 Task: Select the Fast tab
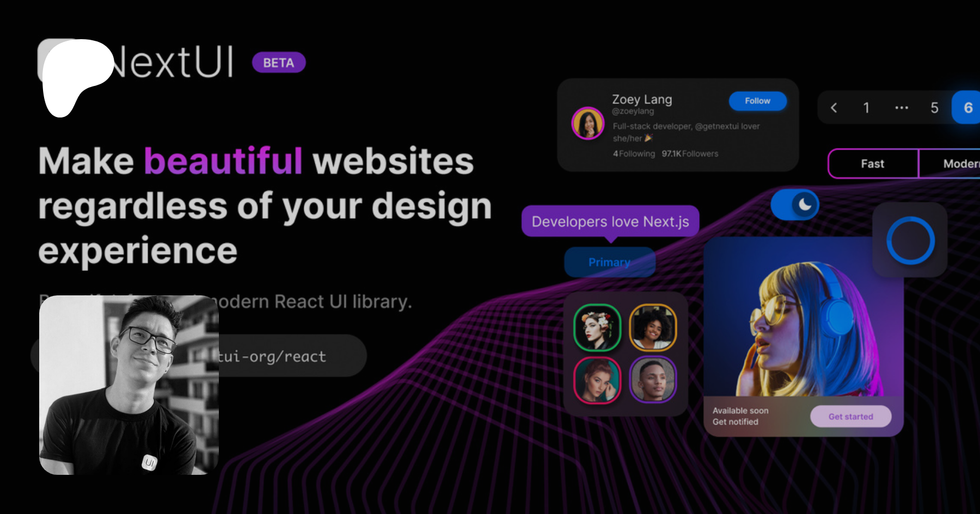pyautogui.click(x=873, y=164)
